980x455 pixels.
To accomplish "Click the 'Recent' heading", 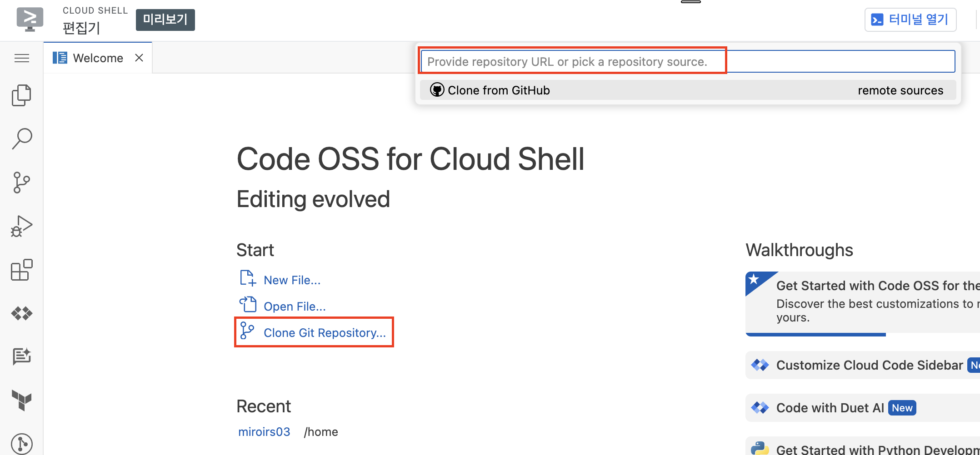I will [x=264, y=406].
